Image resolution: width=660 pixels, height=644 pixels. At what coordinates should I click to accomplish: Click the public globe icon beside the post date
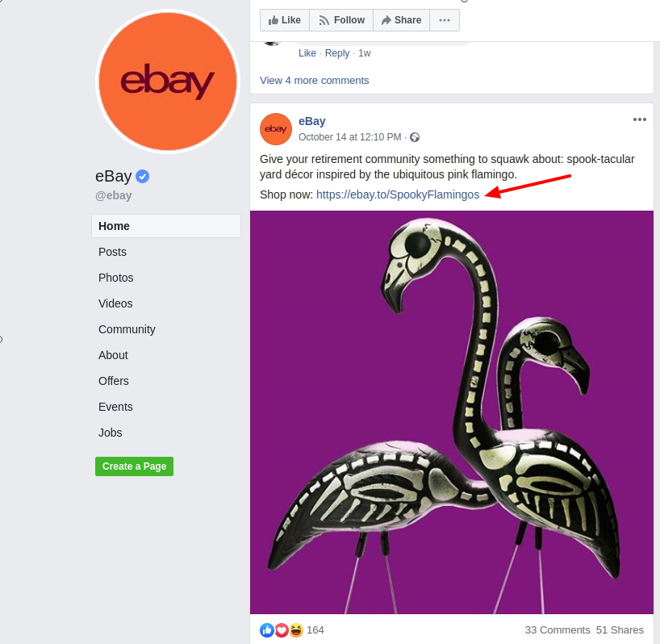(x=415, y=137)
